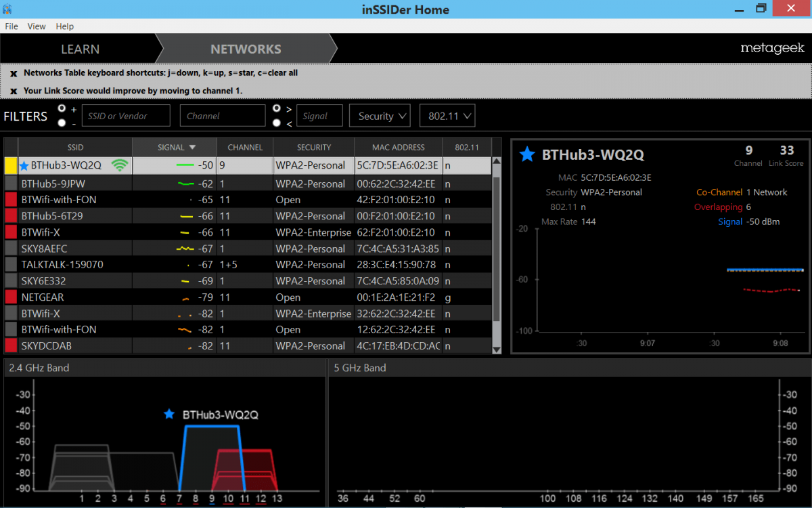
Task: Select the greater-than signal radio
Action: 277,108
